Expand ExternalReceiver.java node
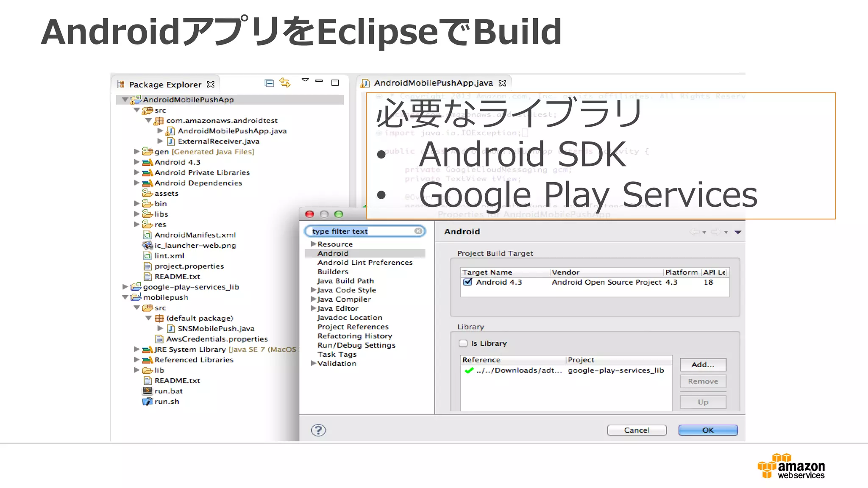This screenshot has height=488, width=868. tap(160, 141)
